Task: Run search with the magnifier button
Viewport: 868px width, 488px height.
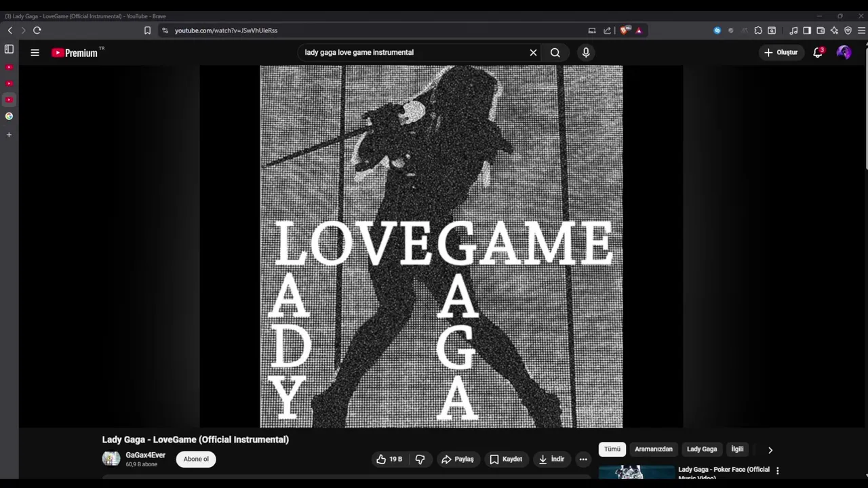Action: [555, 52]
